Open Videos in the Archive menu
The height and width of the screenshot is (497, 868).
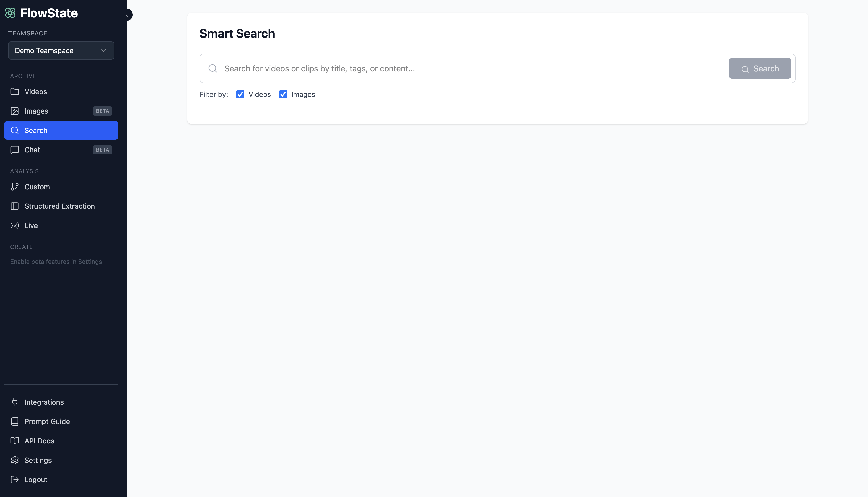61,92
